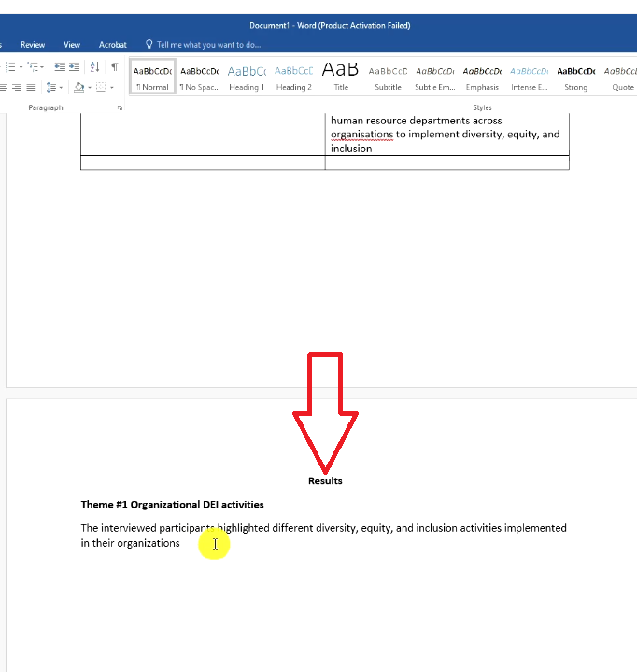
Task: Apply the Normal style
Action: pyautogui.click(x=152, y=78)
